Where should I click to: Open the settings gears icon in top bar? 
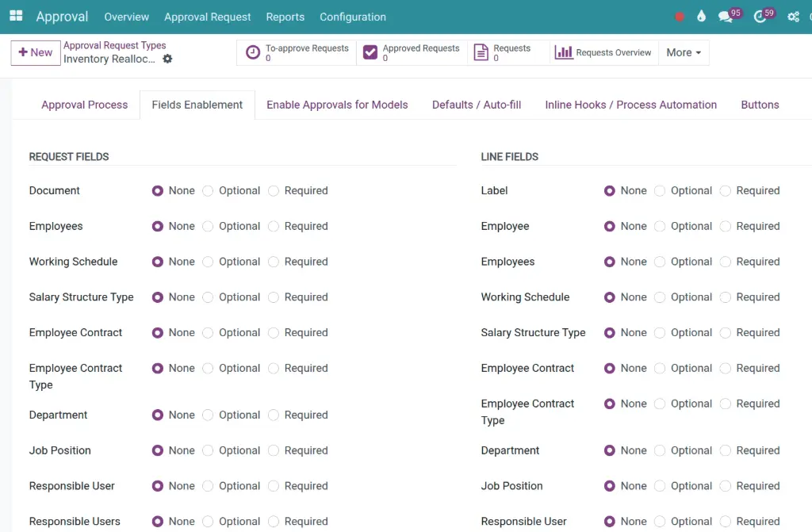click(793, 17)
